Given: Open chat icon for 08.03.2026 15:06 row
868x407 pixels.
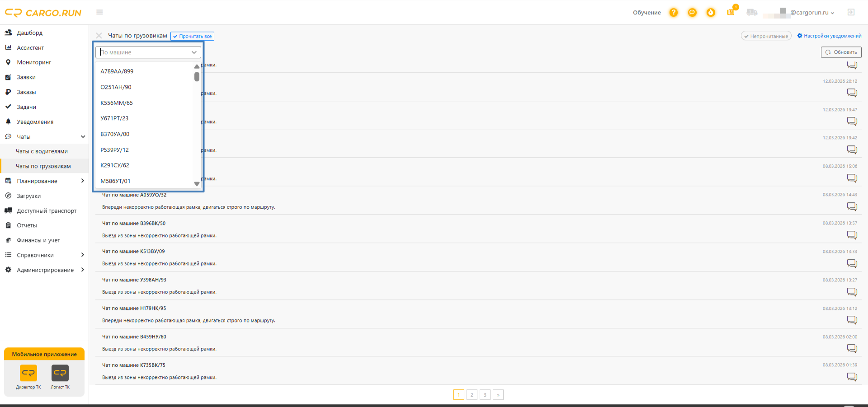Looking at the screenshot, I should tap(852, 178).
